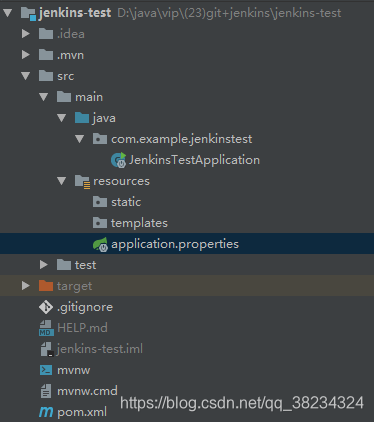Select the static folder label
Viewport: 374px width, 422px height.
pyautogui.click(x=126, y=202)
